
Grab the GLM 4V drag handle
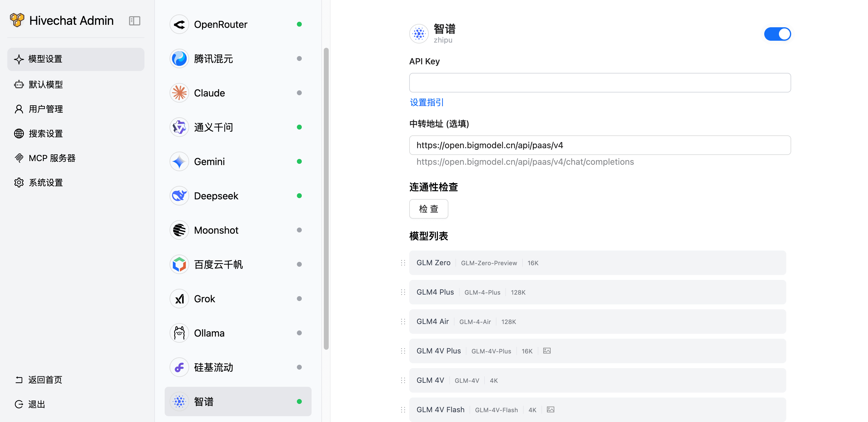(403, 380)
